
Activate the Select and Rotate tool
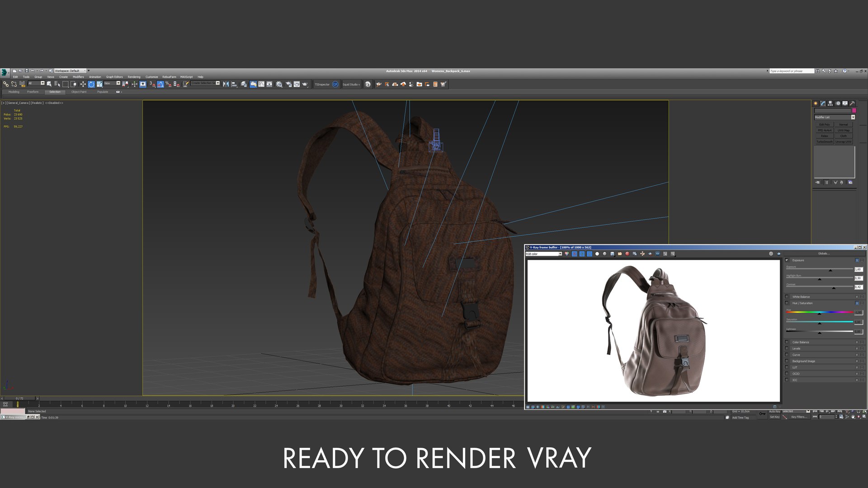[91, 84]
